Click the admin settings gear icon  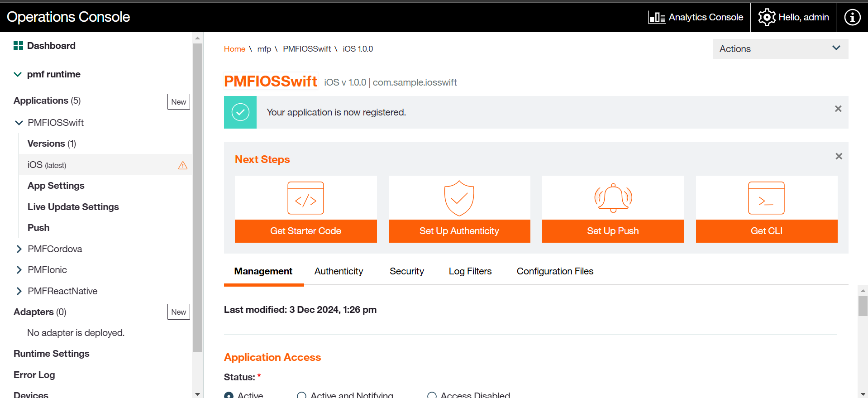(767, 17)
